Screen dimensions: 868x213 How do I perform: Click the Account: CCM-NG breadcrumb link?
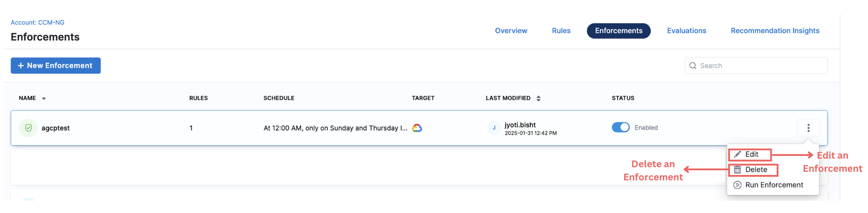click(38, 23)
